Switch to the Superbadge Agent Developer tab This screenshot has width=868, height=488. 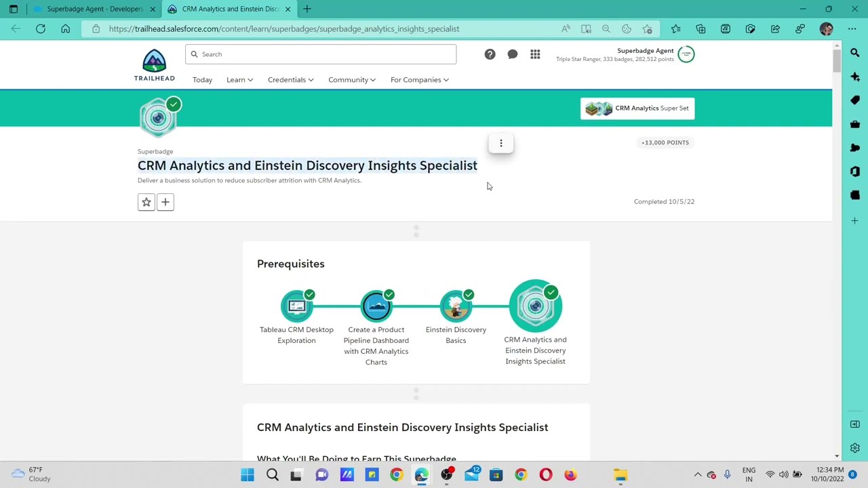(x=94, y=9)
